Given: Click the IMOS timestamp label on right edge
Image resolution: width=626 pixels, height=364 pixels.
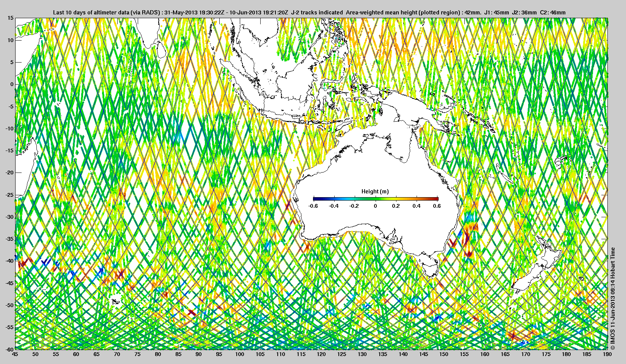Looking at the screenshot, I should coord(612,298).
